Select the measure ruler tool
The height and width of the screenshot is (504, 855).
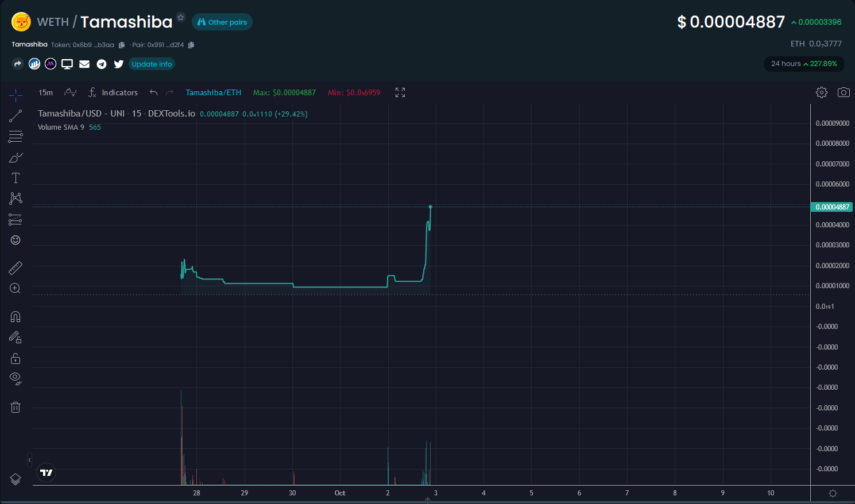pos(15,267)
